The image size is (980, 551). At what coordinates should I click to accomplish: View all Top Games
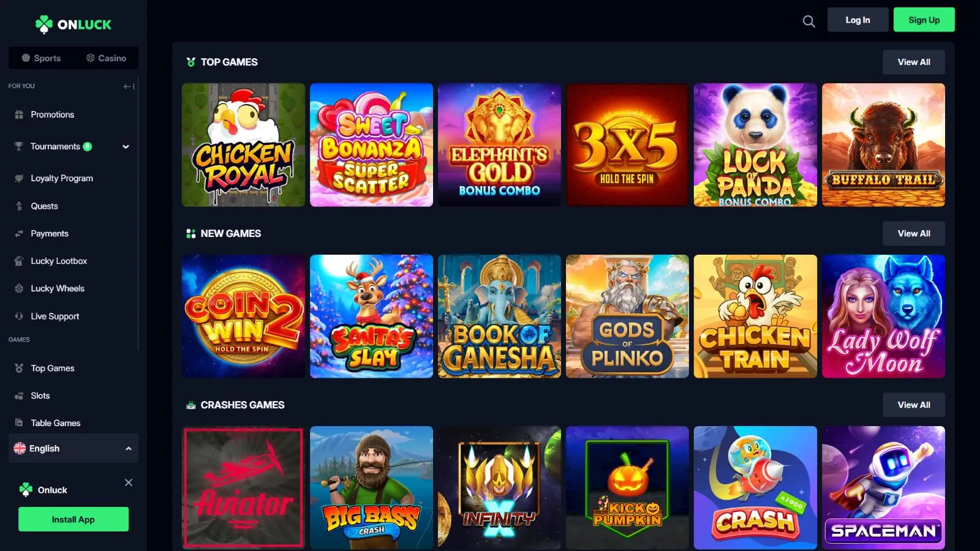coord(913,62)
